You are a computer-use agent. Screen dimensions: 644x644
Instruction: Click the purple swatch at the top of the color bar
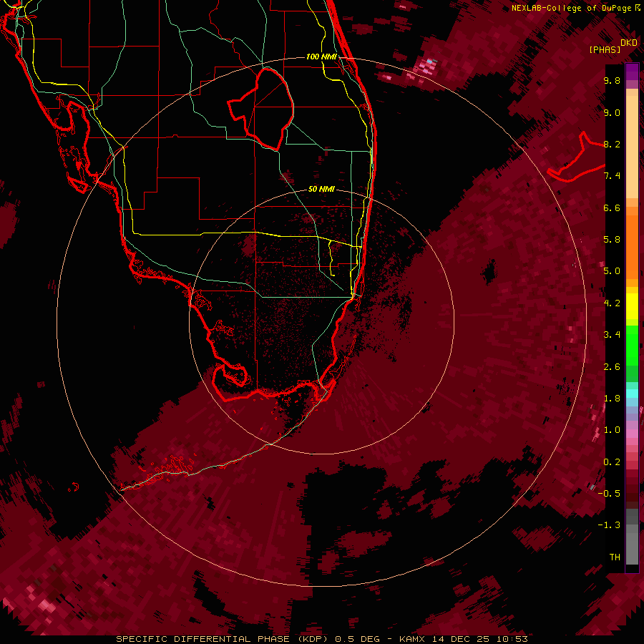[x=632, y=72]
